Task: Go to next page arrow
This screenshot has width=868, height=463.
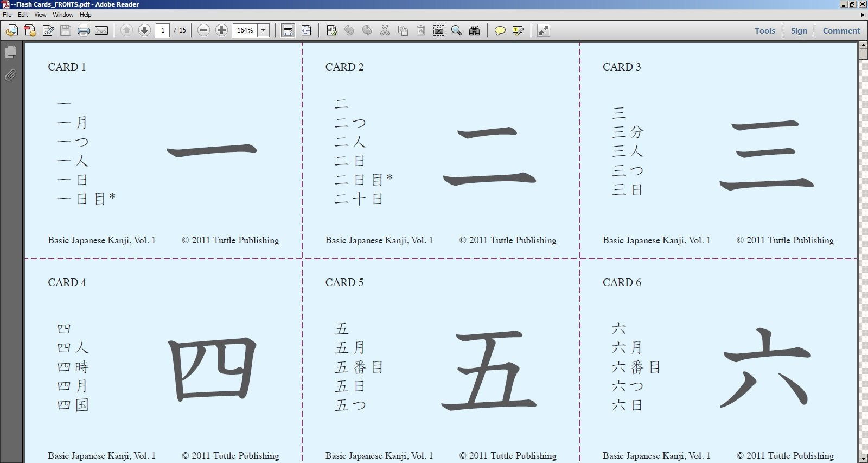Action: click(144, 30)
